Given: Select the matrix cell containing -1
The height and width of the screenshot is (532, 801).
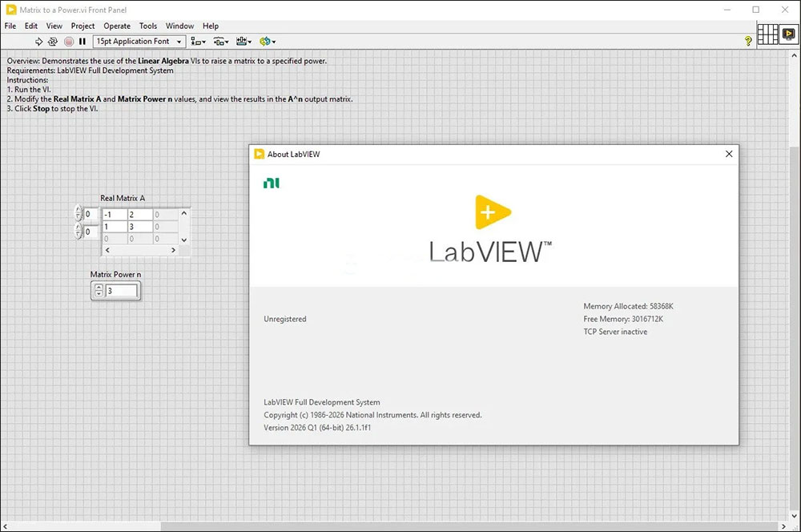Looking at the screenshot, I should tap(115, 215).
